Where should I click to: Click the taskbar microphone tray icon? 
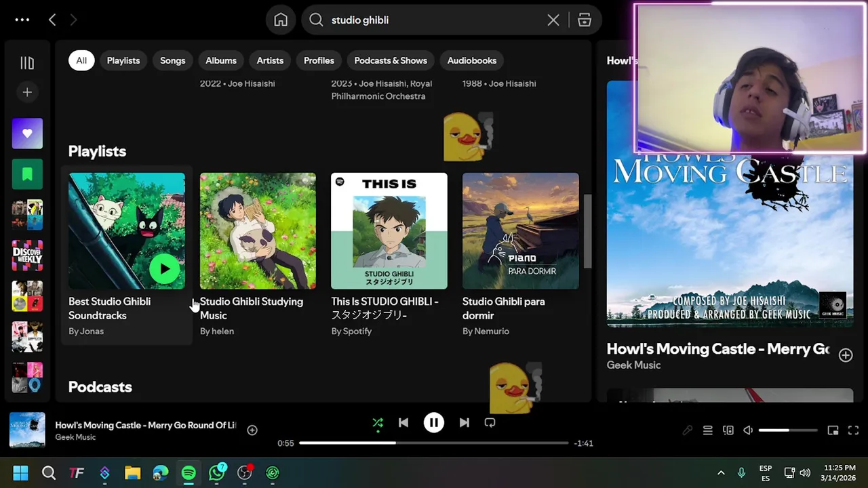pos(741,472)
